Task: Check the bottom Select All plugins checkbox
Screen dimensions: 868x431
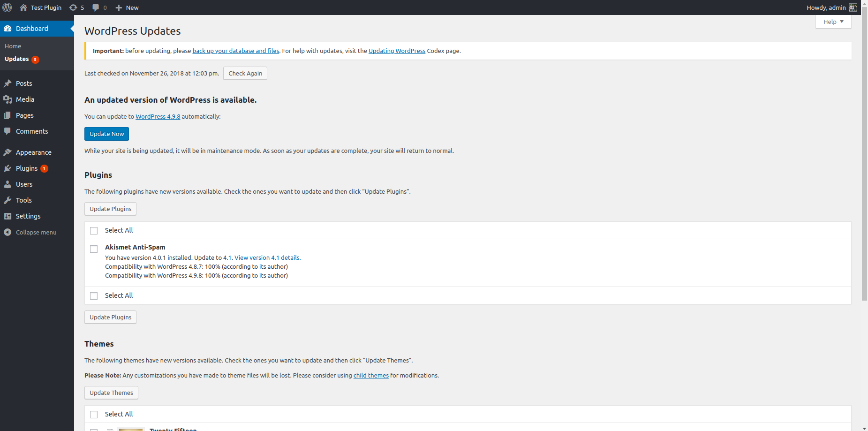Action: 94,296
